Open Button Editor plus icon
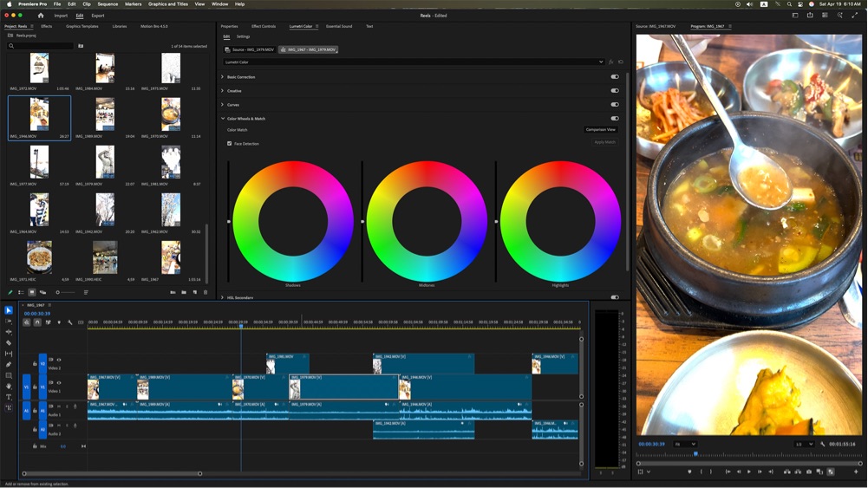The width and height of the screenshot is (868, 488). pyautogui.click(x=857, y=472)
